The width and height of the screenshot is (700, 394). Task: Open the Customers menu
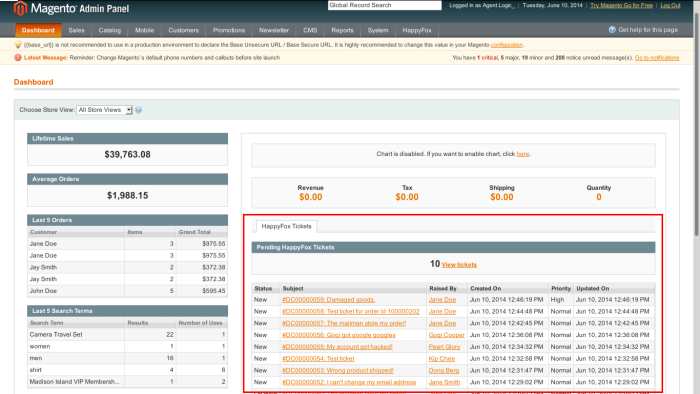tap(183, 30)
